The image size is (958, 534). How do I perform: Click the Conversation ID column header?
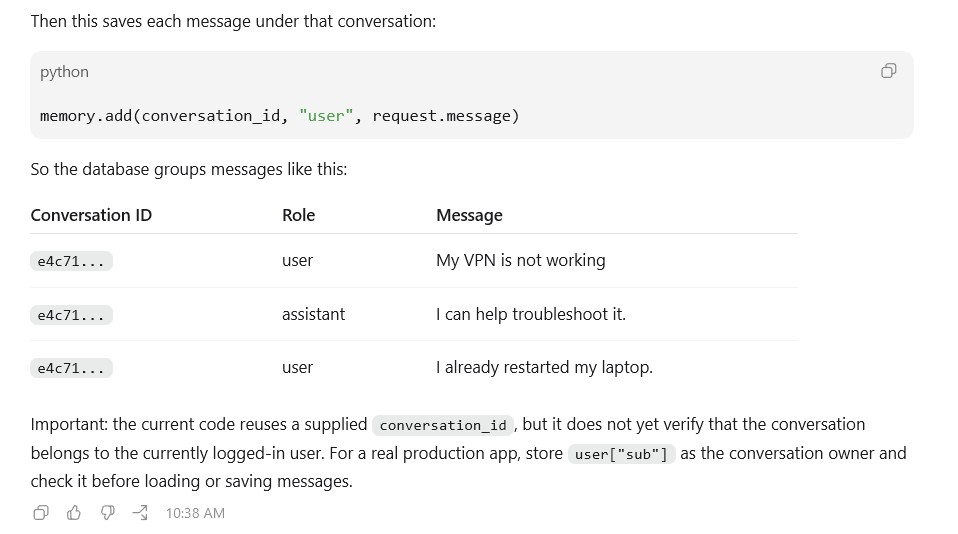[x=91, y=215]
